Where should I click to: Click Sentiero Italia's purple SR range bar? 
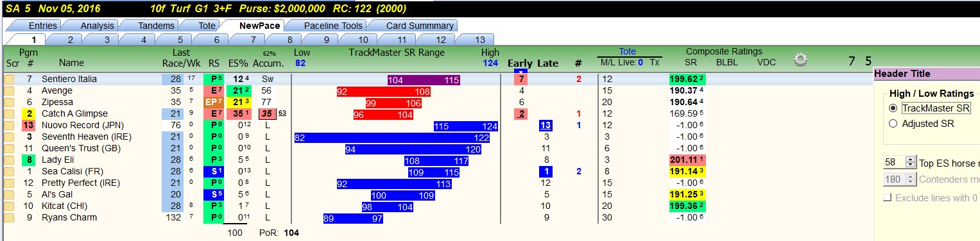424,79
